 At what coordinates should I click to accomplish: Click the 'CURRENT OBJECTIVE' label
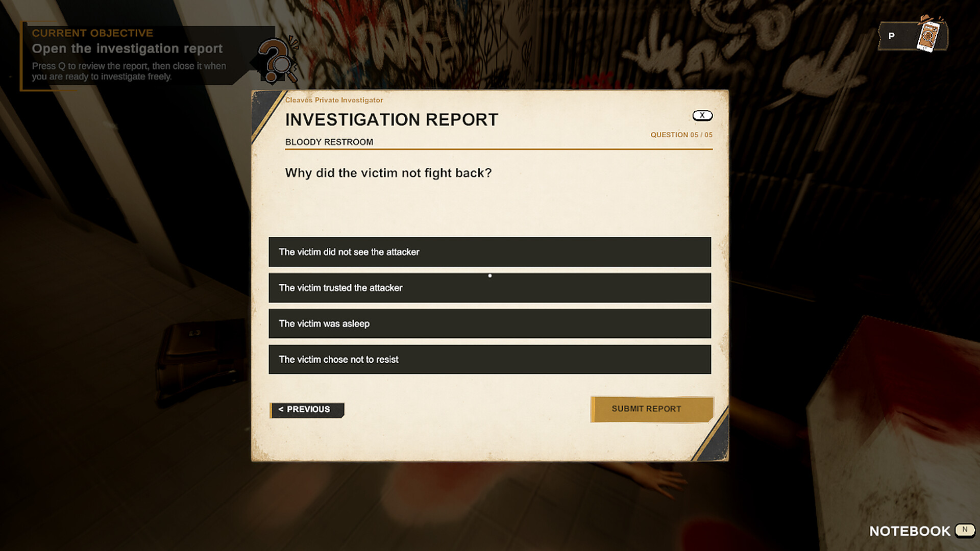pos(92,33)
